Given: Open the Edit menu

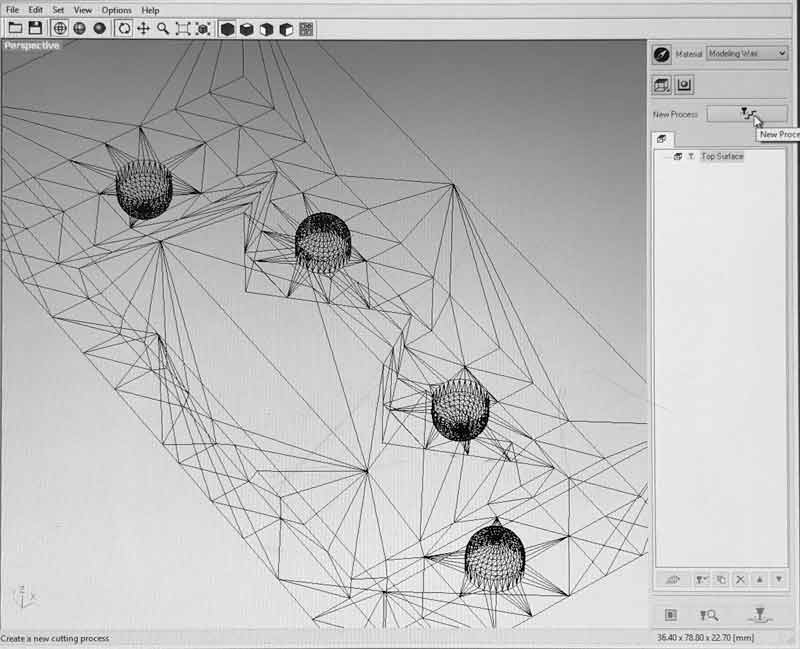Looking at the screenshot, I should (x=35, y=10).
